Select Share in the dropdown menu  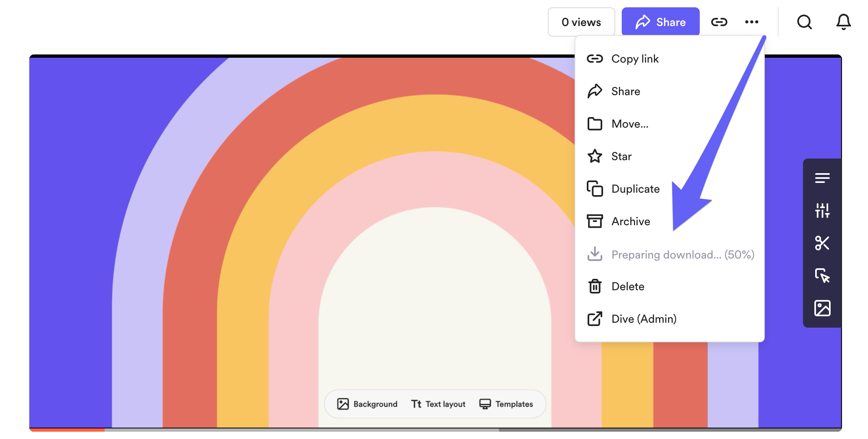pos(670,91)
